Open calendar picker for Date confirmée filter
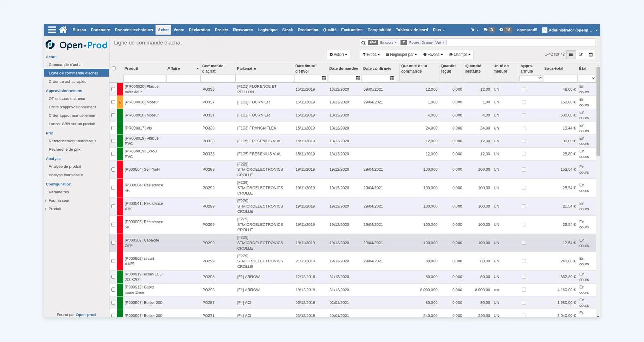This screenshot has width=644, height=342. point(392,78)
